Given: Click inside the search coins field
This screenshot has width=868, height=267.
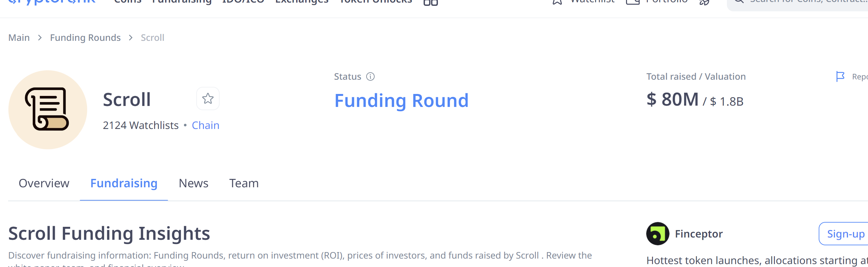Looking at the screenshot, I should (809, 2).
